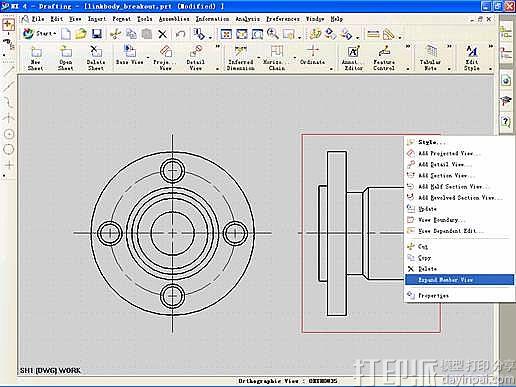This screenshot has width=516, height=387.
Task: Choose View Boundary in context menu
Action: pos(441,220)
